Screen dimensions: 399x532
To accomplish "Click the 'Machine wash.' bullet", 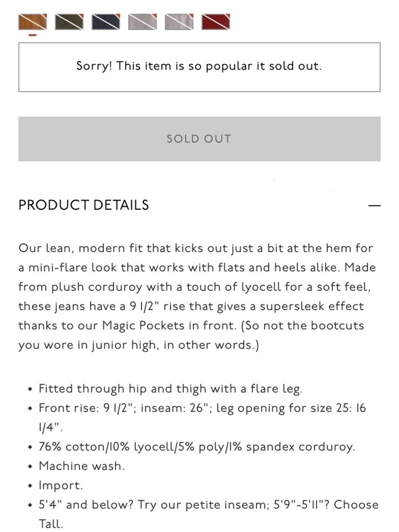I will [82, 466].
